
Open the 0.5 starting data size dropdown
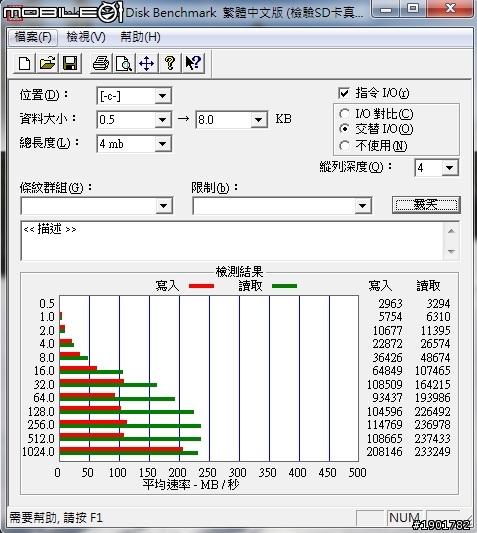coord(163,120)
